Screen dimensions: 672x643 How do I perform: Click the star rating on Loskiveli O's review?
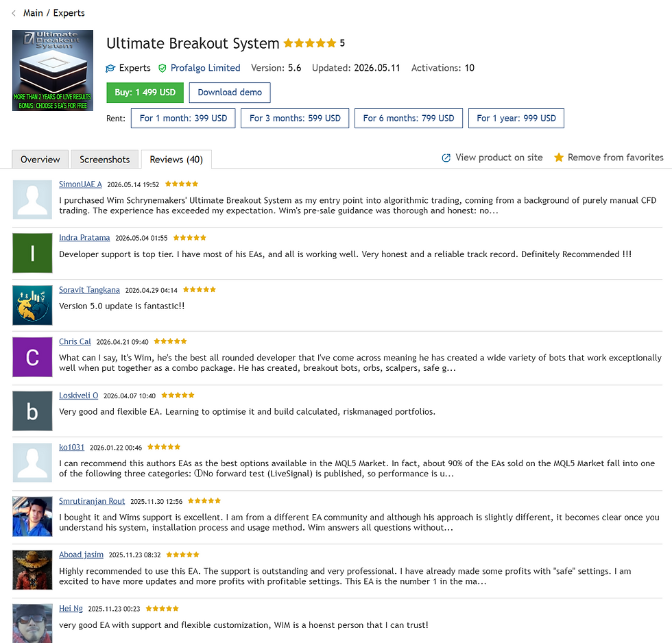click(x=178, y=395)
